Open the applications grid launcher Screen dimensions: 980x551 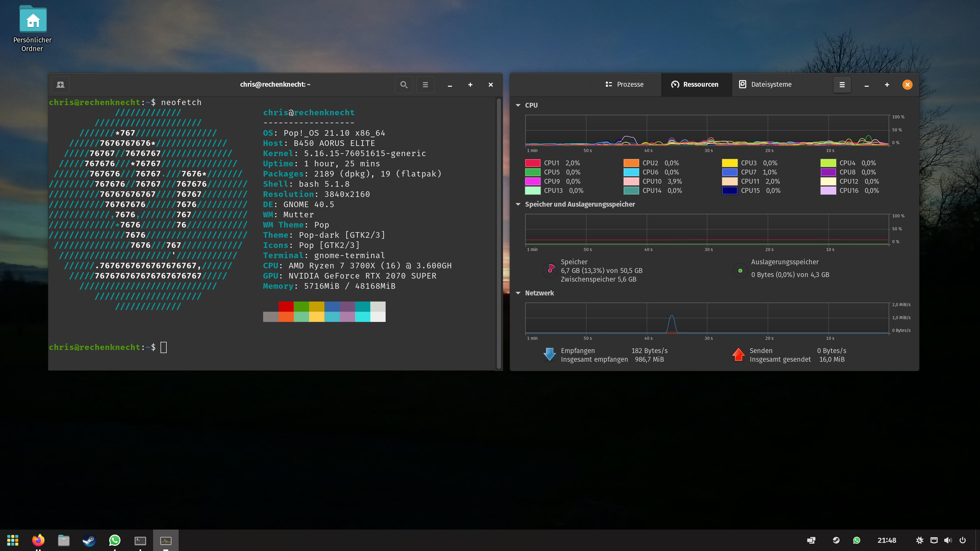[x=13, y=540]
